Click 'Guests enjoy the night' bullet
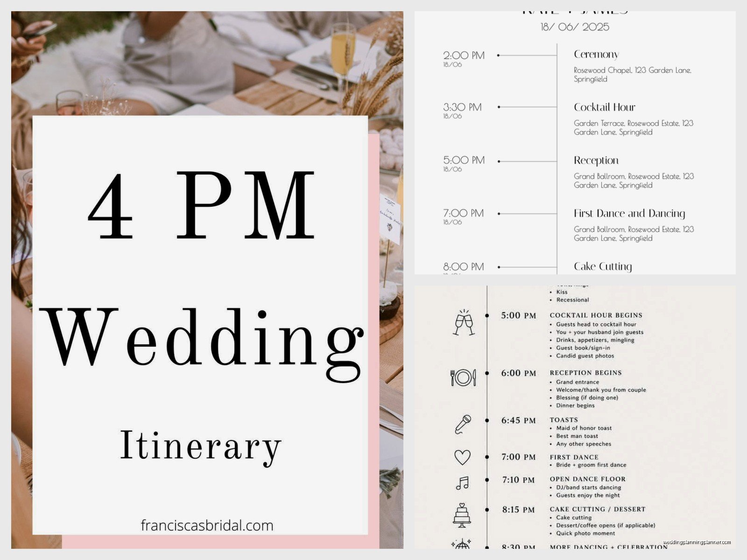This screenshot has width=747, height=560. (x=588, y=496)
